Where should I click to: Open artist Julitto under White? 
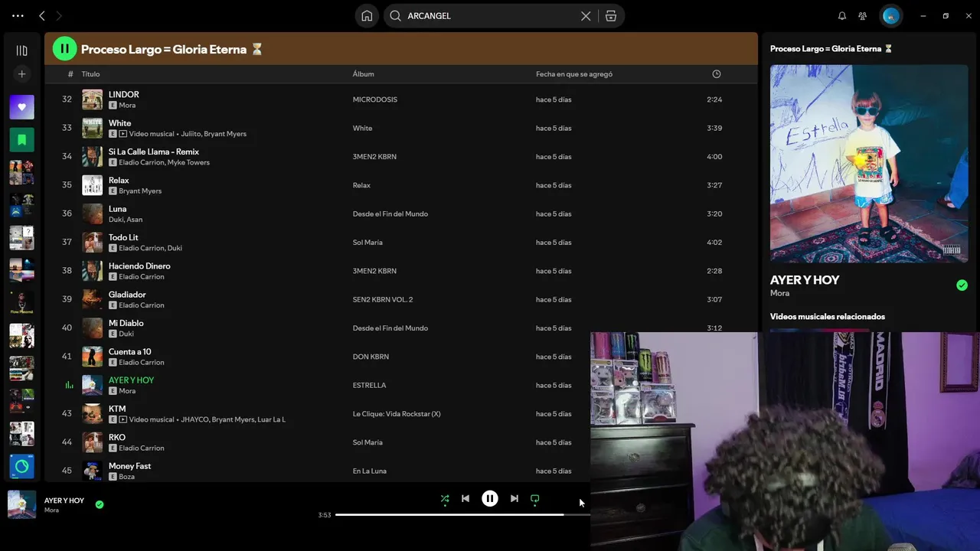point(191,134)
